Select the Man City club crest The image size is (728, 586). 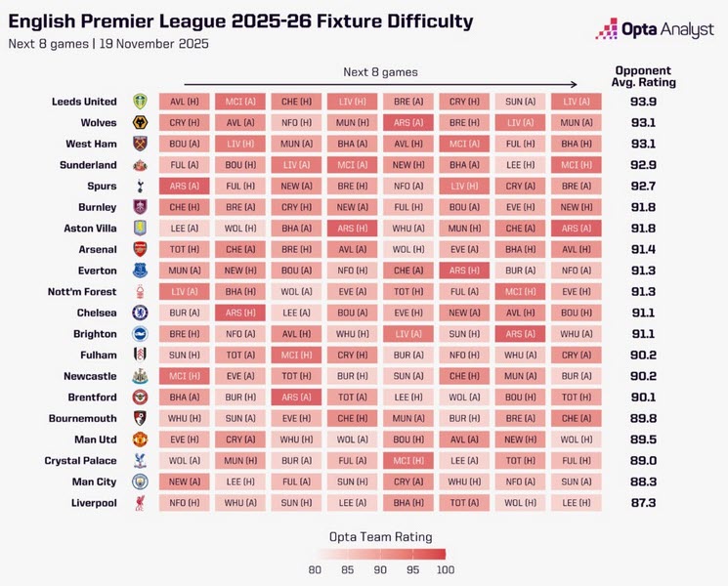pyautogui.click(x=138, y=481)
